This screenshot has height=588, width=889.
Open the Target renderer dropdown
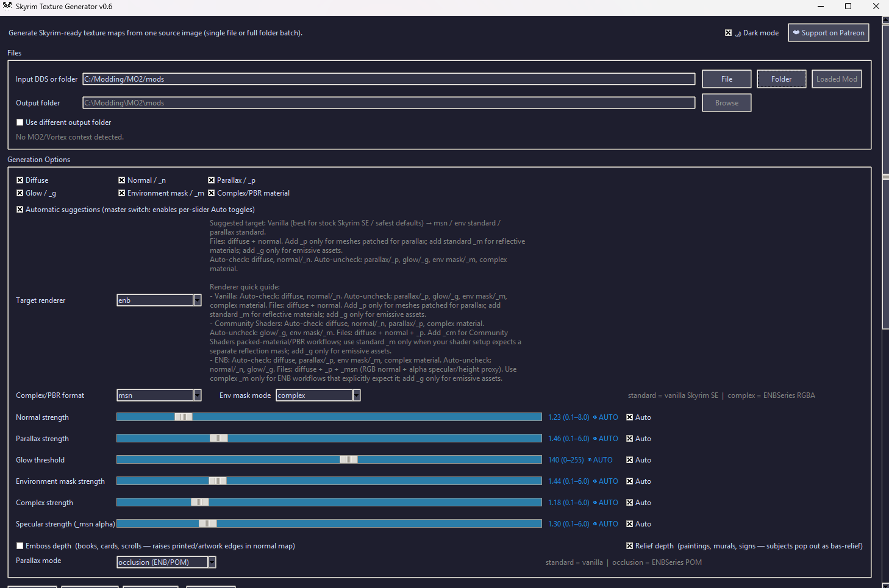point(159,300)
